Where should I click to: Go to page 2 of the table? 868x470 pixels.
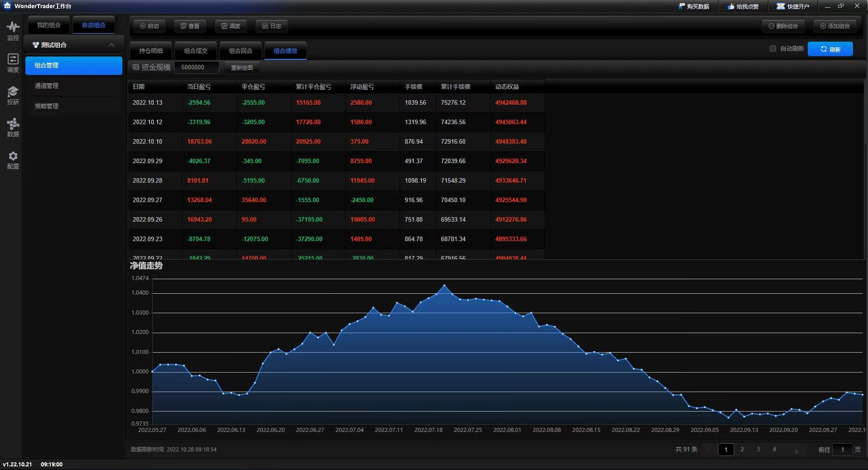[x=742, y=450]
